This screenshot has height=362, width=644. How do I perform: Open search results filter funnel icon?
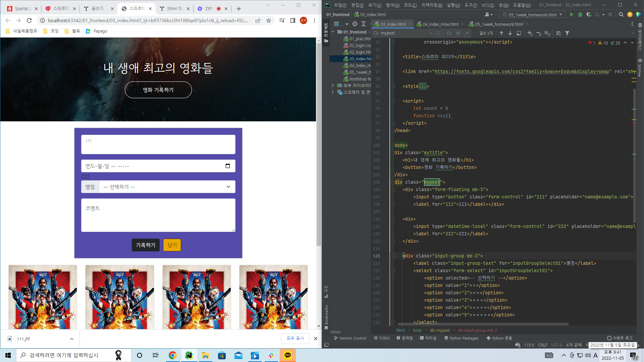pyautogui.click(x=567, y=33)
